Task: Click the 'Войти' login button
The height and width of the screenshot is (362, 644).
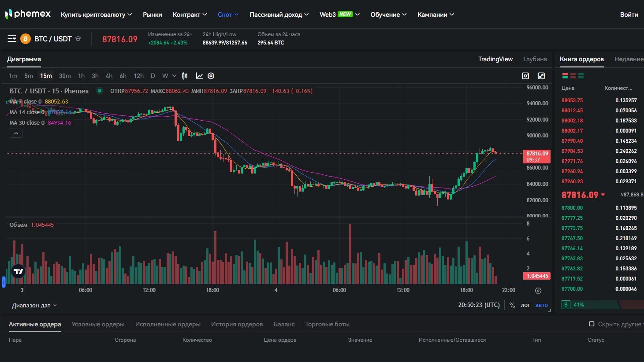Action: coord(629,15)
